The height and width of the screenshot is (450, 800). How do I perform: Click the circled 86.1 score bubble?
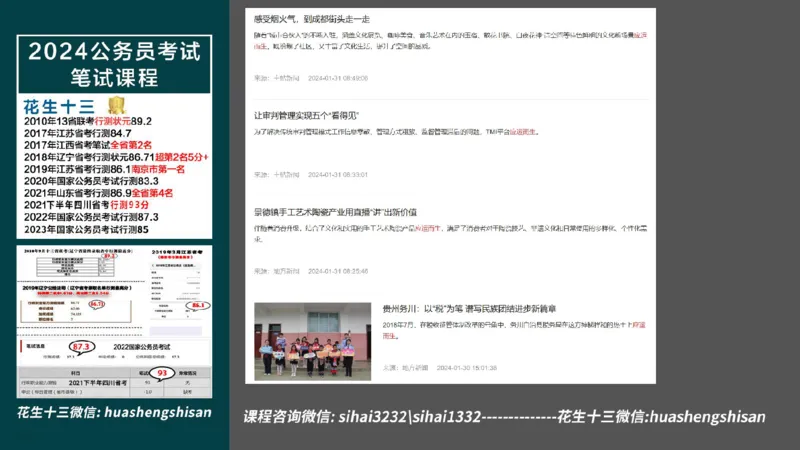pyautogui.click(x=197, y=305)
